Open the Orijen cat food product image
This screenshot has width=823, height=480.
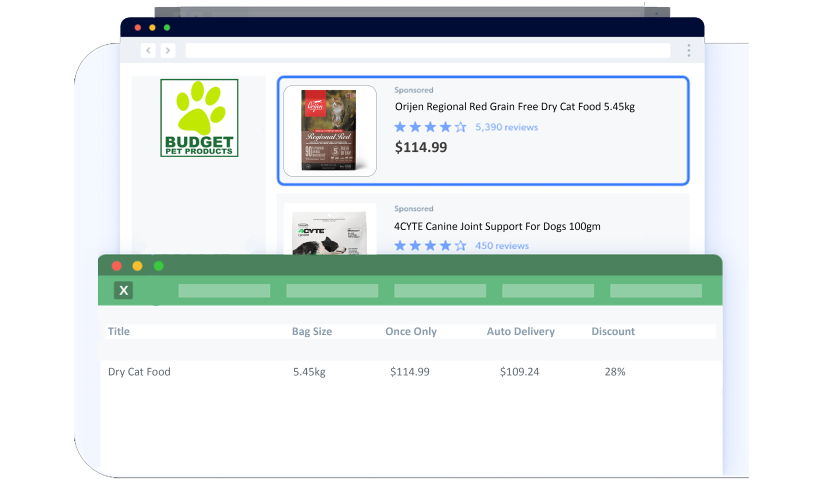click(x=330, y=131)
